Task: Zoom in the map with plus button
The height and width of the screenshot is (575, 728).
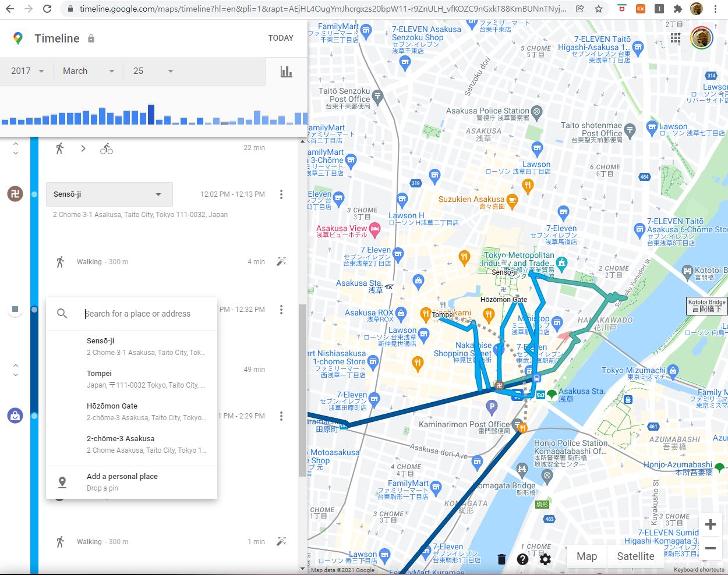Action: (711, 524)
